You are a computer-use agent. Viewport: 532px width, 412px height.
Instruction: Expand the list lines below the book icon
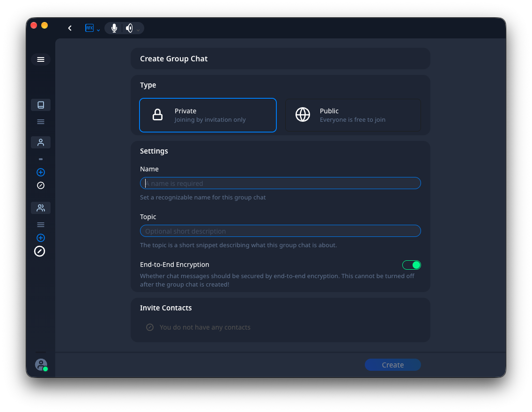point(41,122)
